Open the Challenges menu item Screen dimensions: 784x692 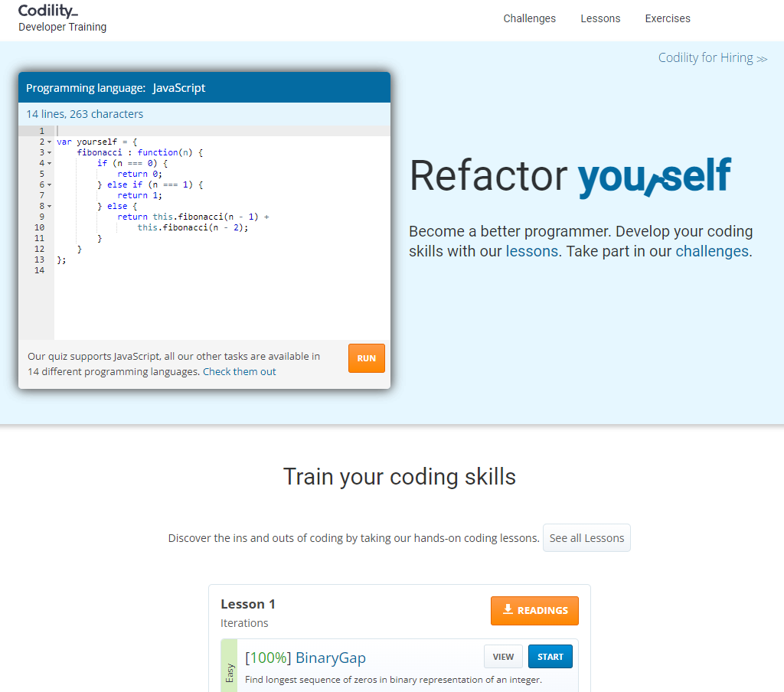pos(530,18)
